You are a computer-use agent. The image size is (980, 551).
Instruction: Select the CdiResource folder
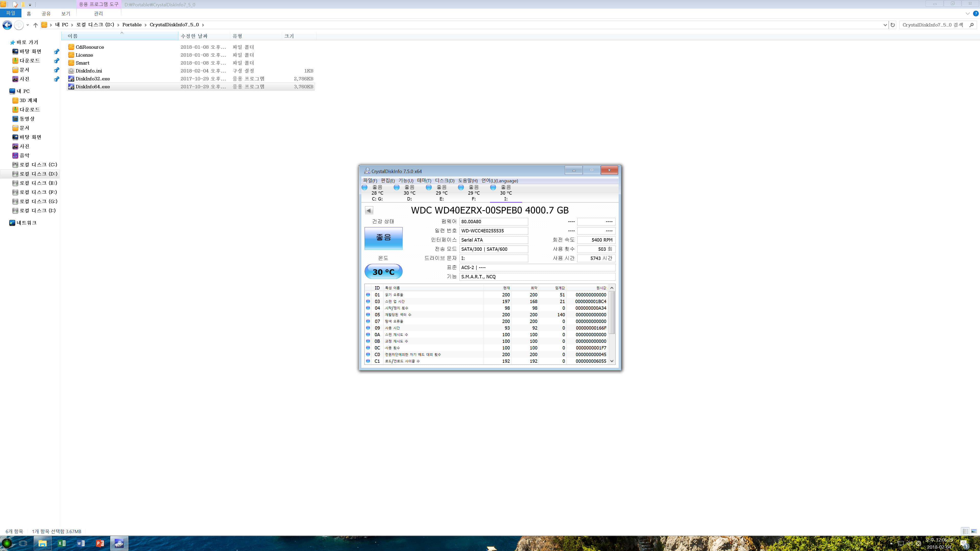191,47
